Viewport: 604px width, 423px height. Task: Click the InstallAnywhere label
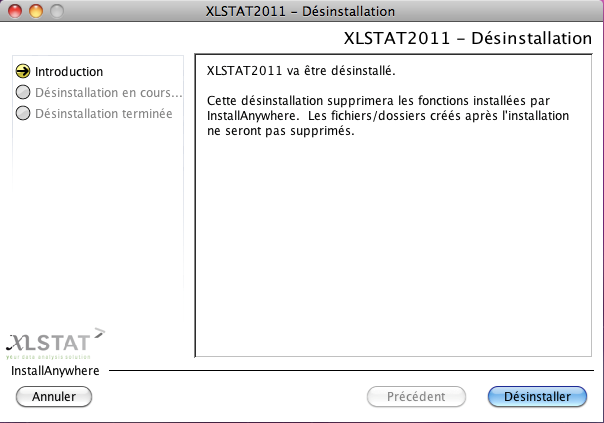click(55, 371)
